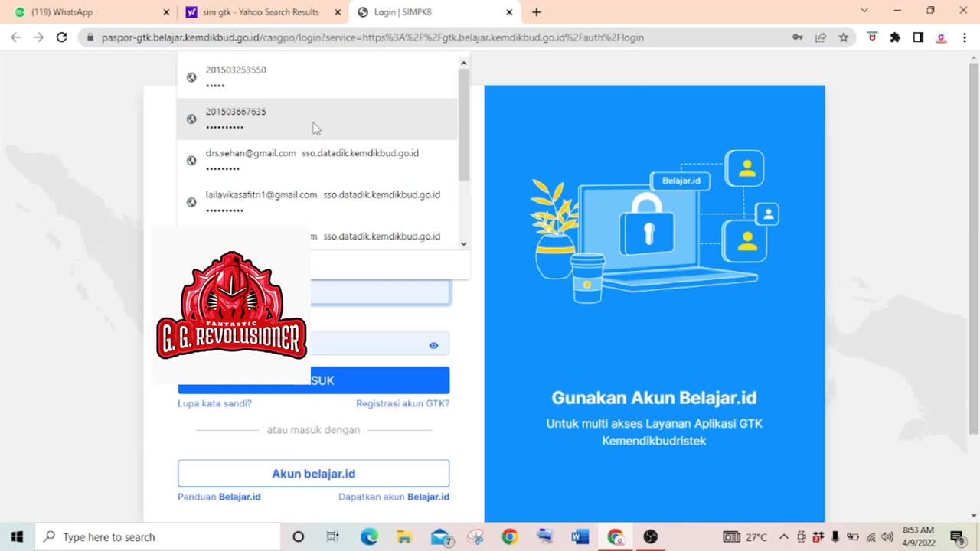The height and width of the screenshot is (551, 980).
Task: Click the autofill list scrollbar thumb
Action: (463, 125)
